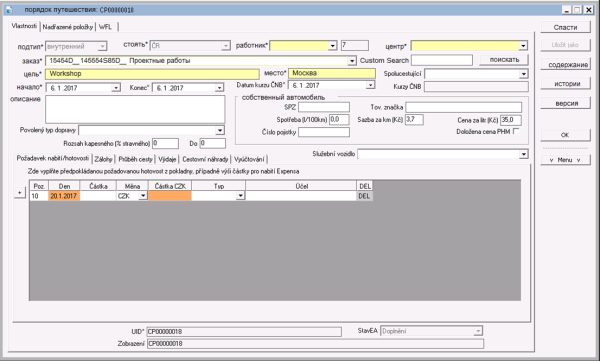This screenshot has width=600, height=361.
Task: Expand the работник dropdown
Action: coord(333,46)
